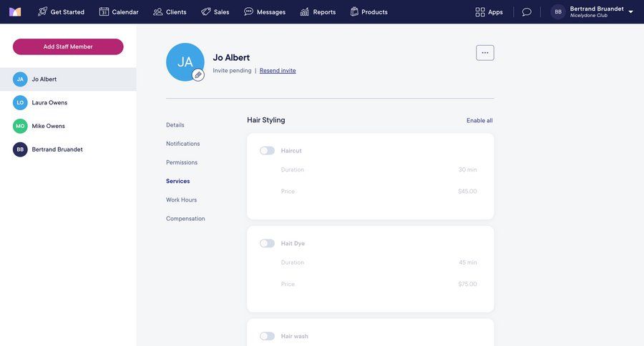The width and height of the screenshot is (644, 346).
Task: Click the Resend invite link
Action: click(278, 71)
